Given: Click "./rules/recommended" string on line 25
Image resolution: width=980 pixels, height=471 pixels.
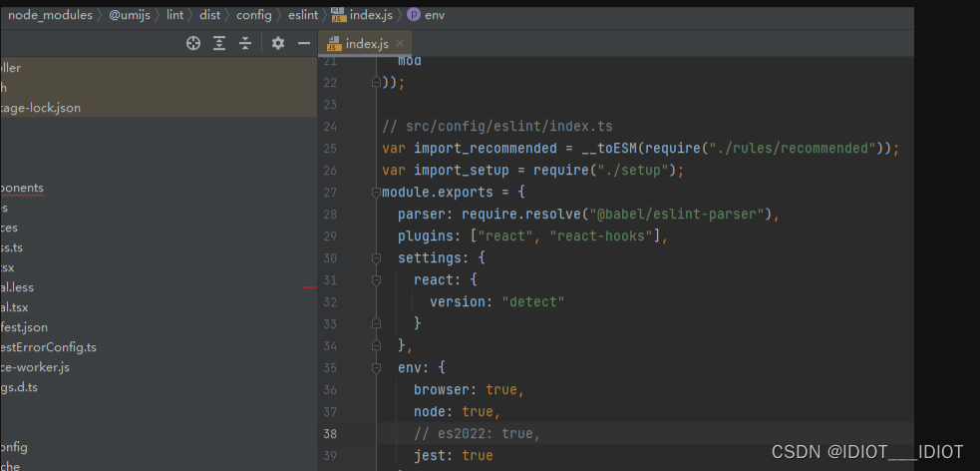Looking at the screenshot, I should pos(792,149).
